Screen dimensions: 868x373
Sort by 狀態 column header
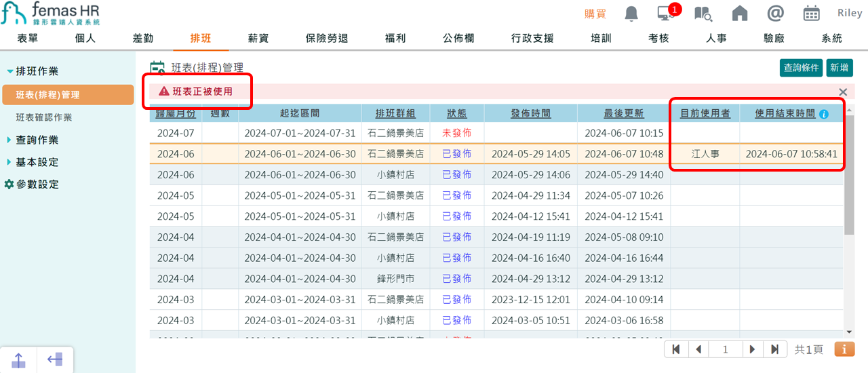coord(457,114)
